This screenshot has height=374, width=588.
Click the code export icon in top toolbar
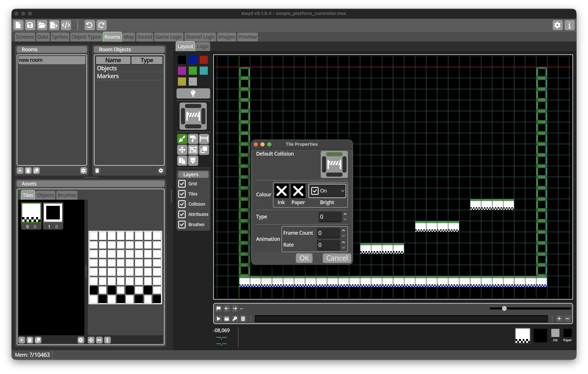66,25
